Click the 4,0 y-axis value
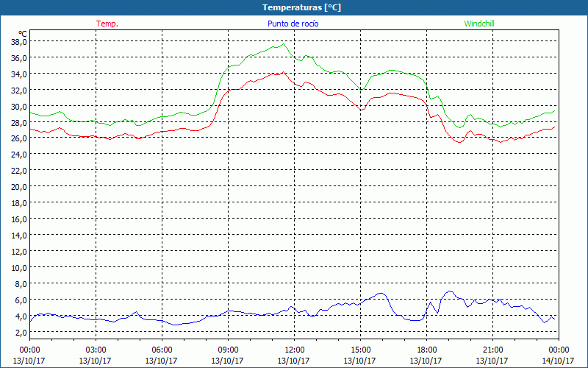This screenshot has width=588, height=368. (x=21, y=316)
